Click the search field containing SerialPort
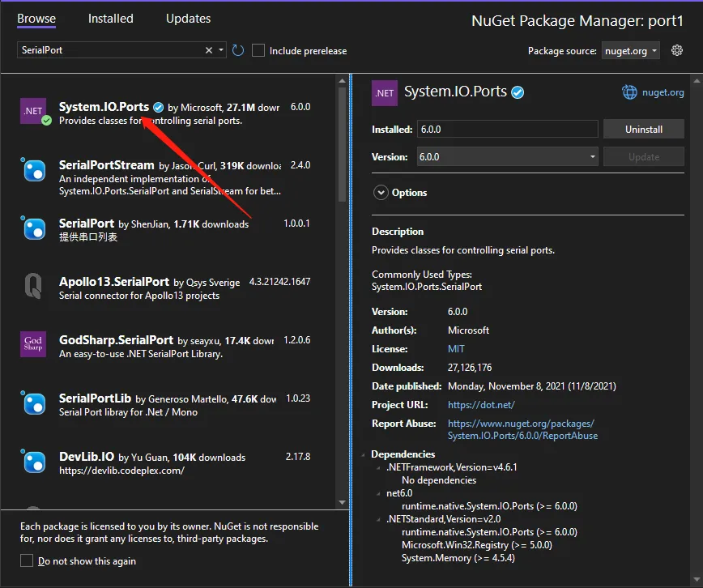The height and width of the screenshot is (588, 703). pos(111,50)
